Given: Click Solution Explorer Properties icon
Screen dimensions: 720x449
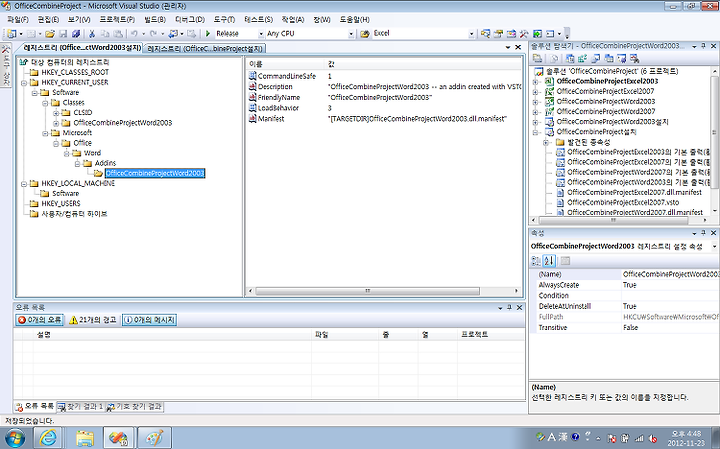Looking at the screenshot, I should pos(537,58).
